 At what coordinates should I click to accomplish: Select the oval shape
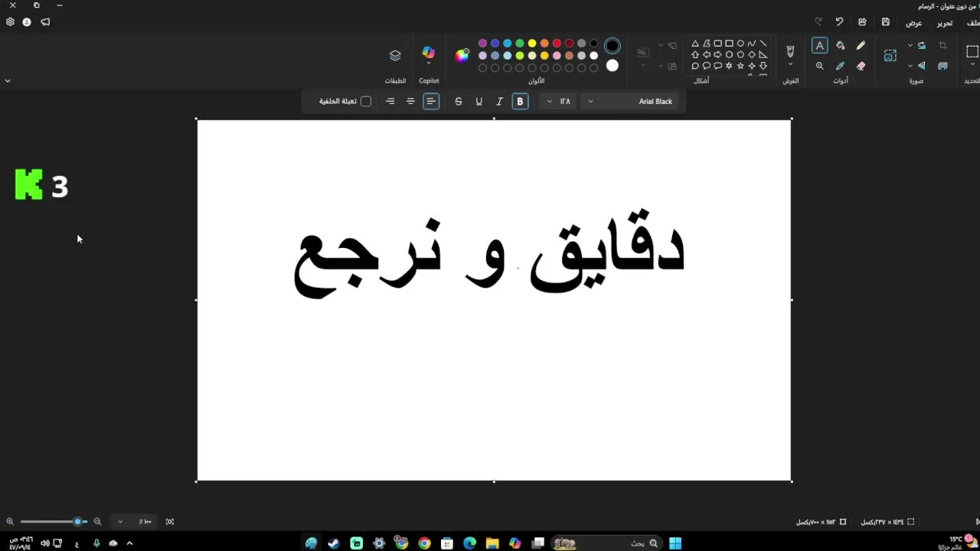point(740,44)
